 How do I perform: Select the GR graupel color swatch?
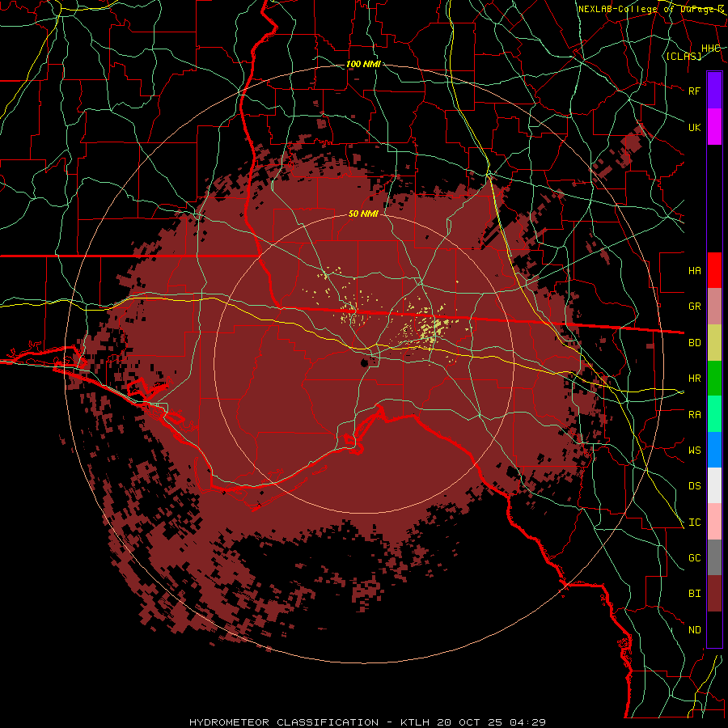tap(714, 307)
